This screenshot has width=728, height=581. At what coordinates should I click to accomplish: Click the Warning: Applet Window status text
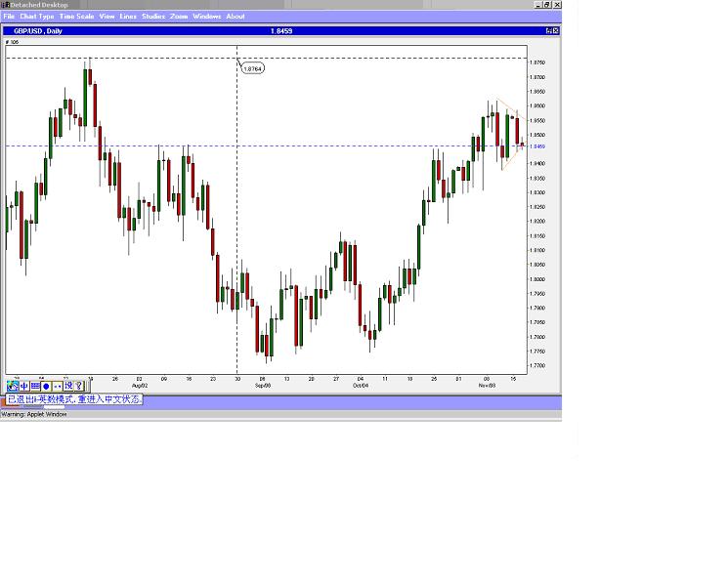(x=34, y=414)
